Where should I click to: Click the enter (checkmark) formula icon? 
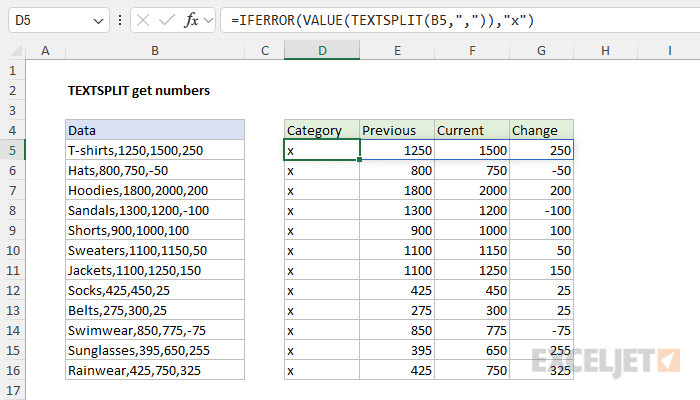point(167,20)
